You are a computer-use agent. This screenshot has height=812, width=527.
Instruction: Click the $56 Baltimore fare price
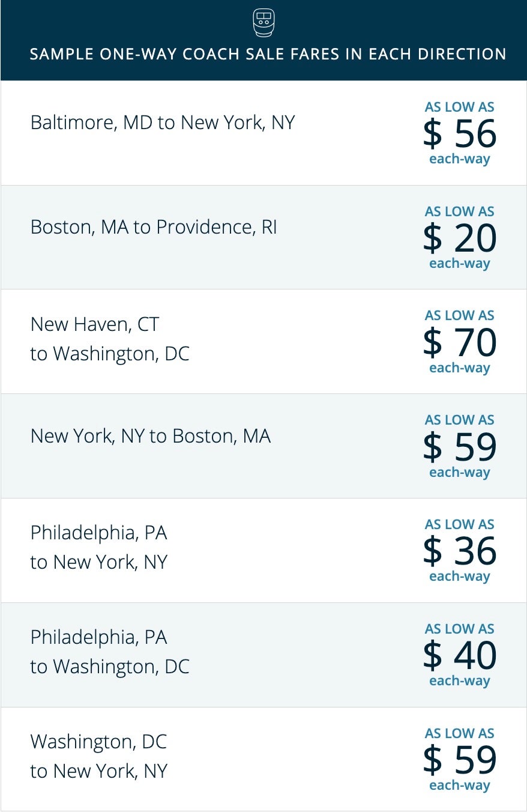tap(460, 134)
